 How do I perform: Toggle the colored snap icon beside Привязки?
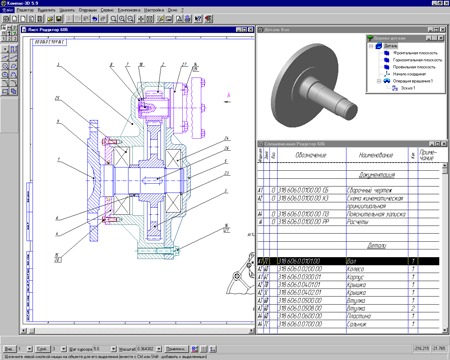click(x=195, y=349)
